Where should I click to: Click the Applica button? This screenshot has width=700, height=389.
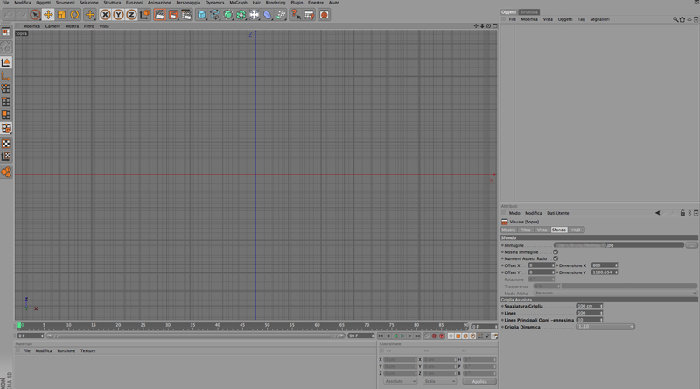click(479, 381)
